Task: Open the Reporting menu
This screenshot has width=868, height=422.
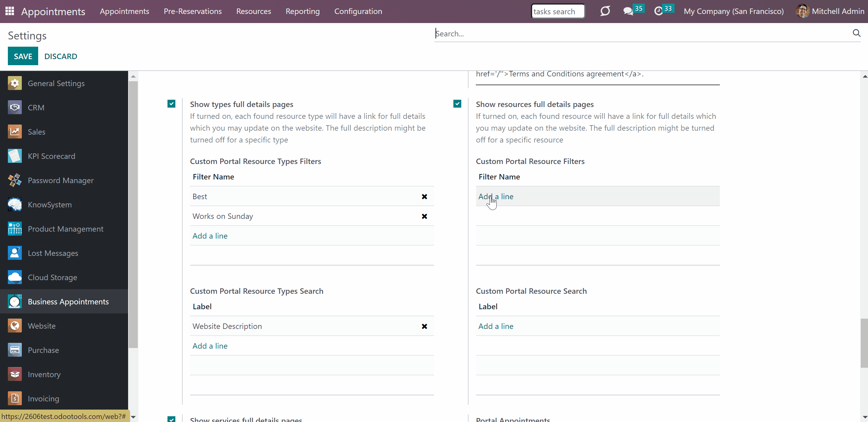Action: tap(303, 11)
